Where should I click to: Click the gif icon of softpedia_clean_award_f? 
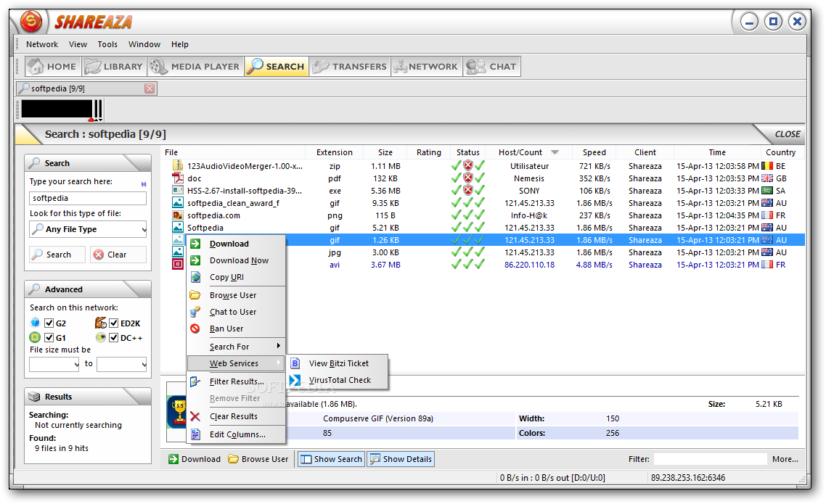pyautogui.click(x=178, y=202)
